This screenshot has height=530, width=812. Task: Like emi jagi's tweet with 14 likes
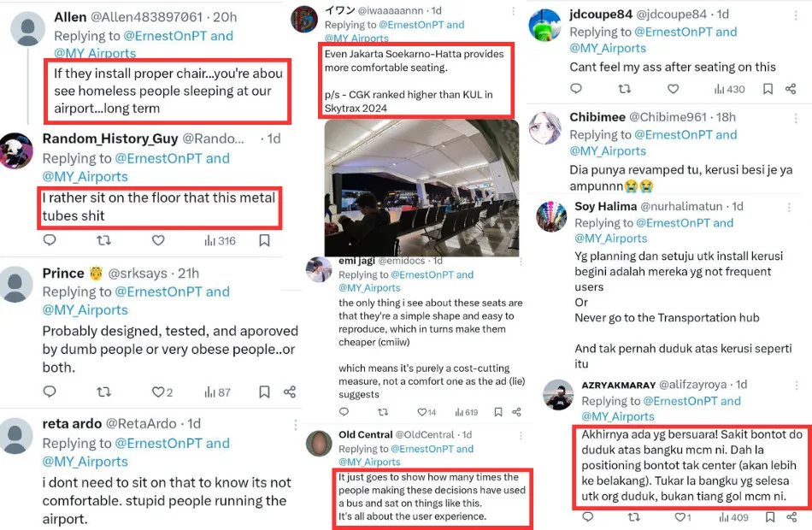point(427,413)
